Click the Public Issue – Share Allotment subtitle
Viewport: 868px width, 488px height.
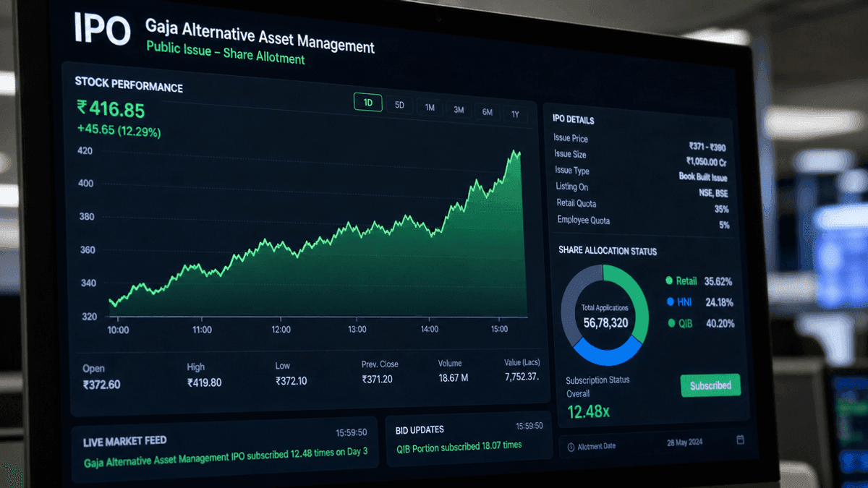click(x=225, y=52)
